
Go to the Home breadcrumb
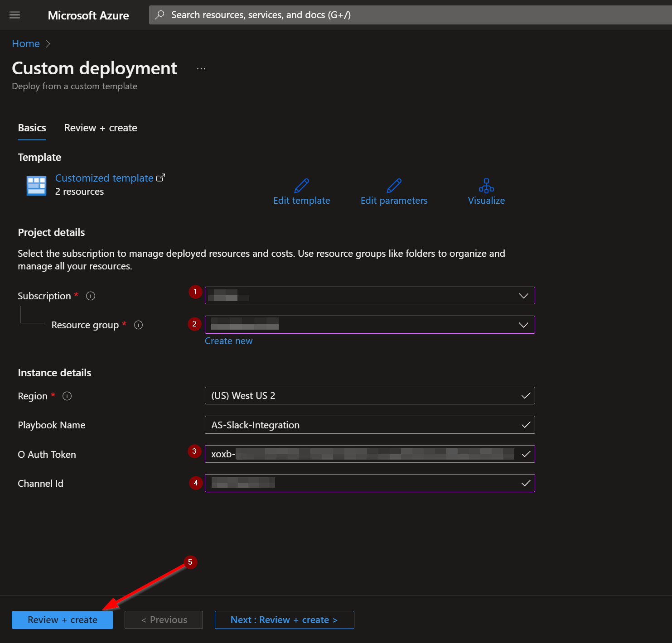click(26, 43)
